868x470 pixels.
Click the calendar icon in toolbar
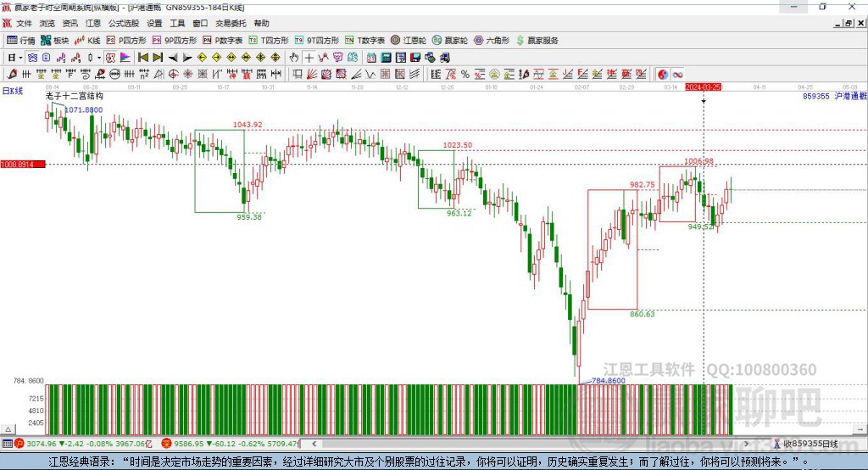click(x=371, y=58)
